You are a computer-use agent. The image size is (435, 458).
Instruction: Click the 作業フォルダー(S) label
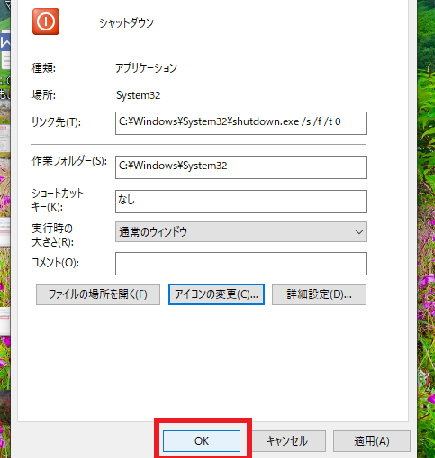pos(69,161)
